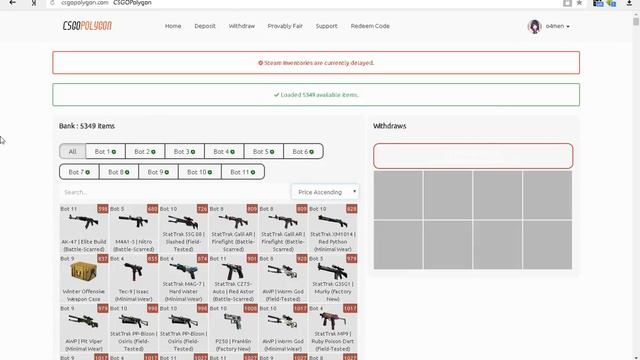Select the Tec-9 Isaac item

click(x=133, y=278)
